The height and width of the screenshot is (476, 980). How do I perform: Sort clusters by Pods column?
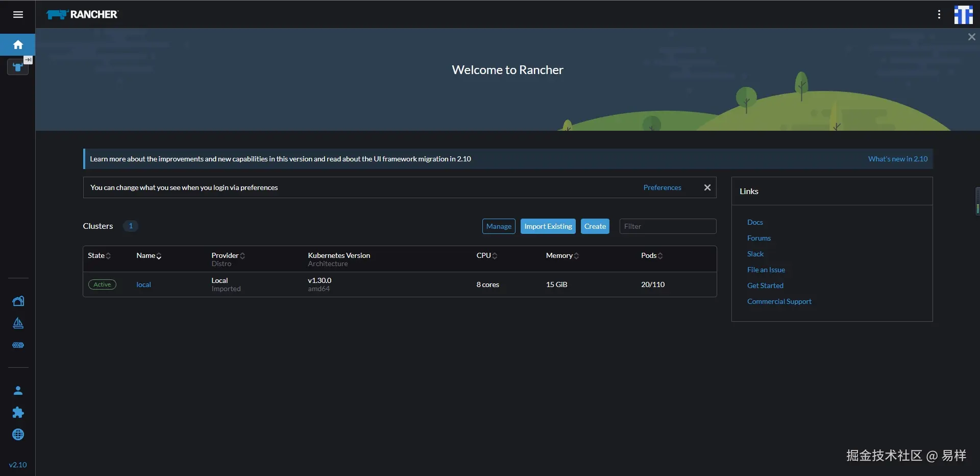tap(652, 255)
